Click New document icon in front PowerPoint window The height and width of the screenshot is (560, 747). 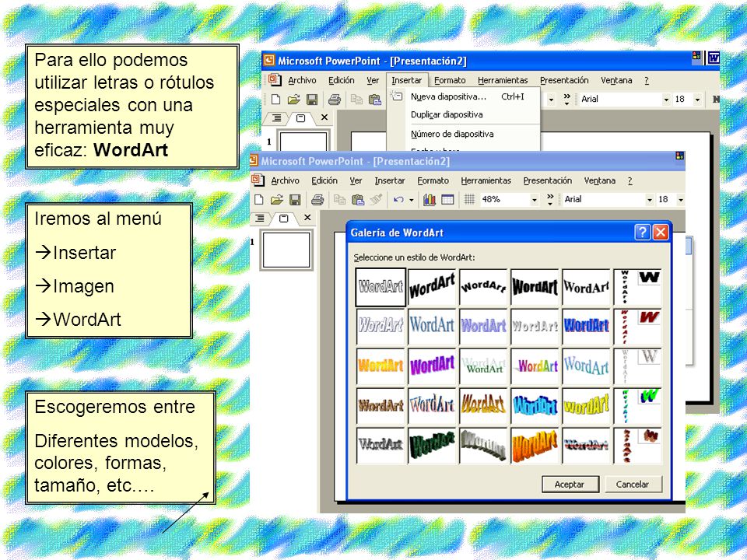(258, 200)
